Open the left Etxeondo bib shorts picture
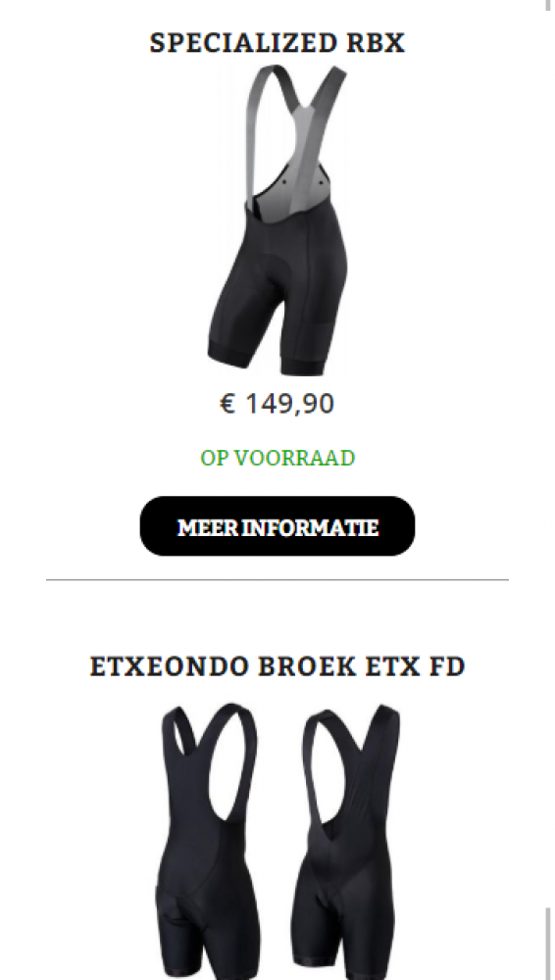This screenshot has height=980, width=555. (x=207, y=841)
